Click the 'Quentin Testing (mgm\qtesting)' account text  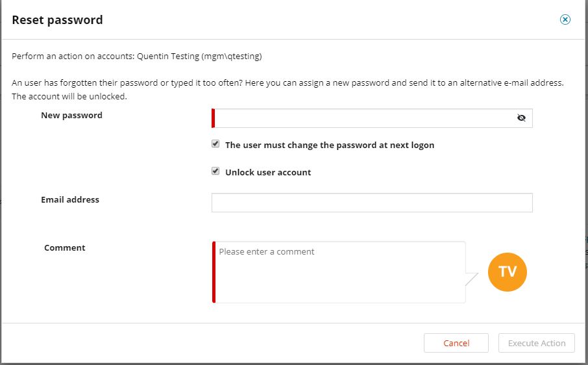pos(199,57)
